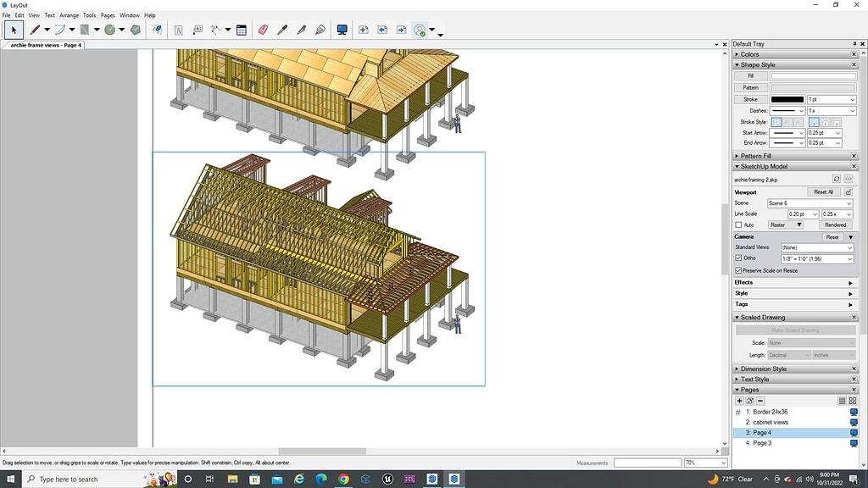Select the Lines tool in the toolbar
Screen dimensions: 868x488
point(35,30)
